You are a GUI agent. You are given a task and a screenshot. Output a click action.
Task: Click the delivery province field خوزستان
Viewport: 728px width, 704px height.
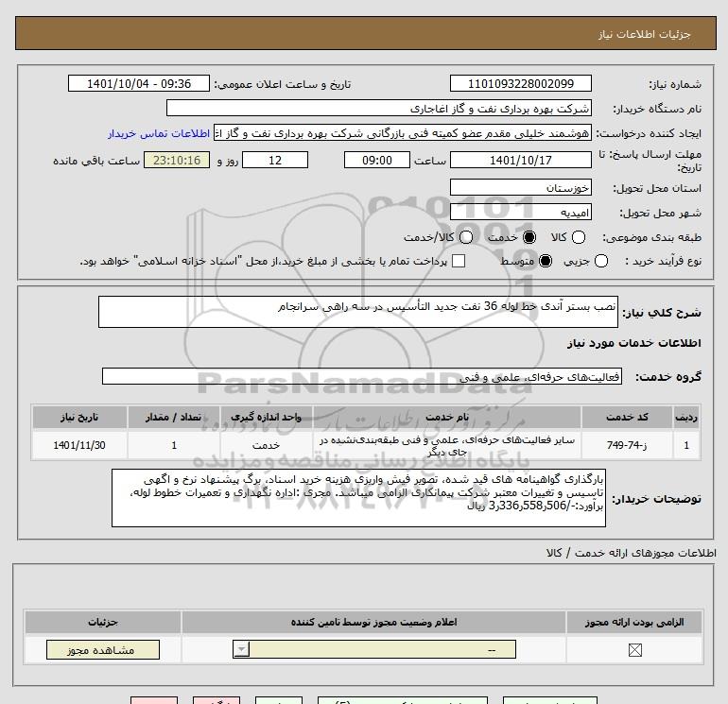(x=520, y=187)
